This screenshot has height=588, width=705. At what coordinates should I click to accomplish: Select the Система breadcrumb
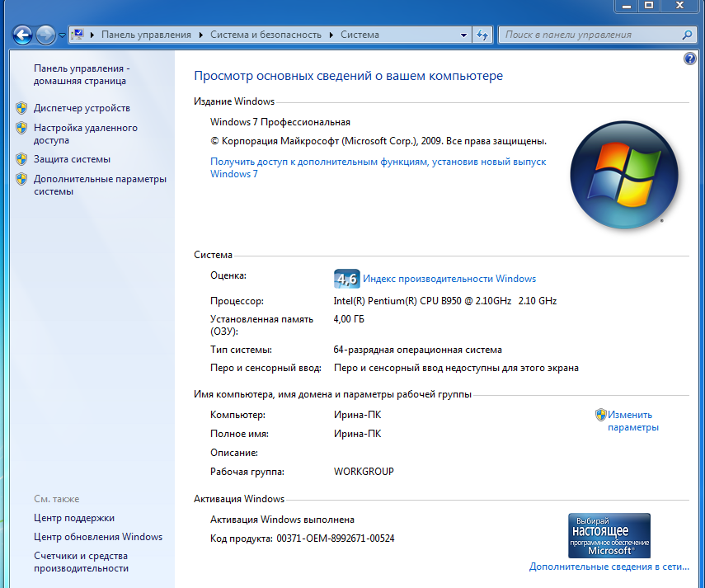tap(360, 35)
